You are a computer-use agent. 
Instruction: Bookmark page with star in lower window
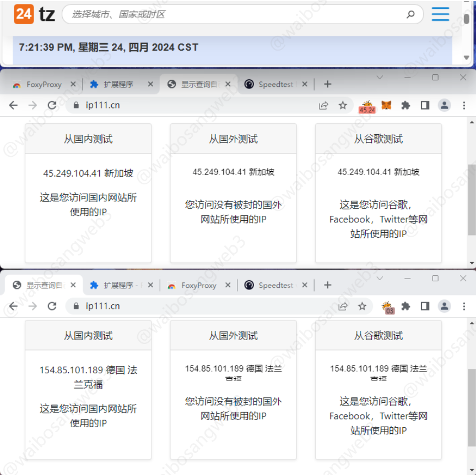click(362, 307)
